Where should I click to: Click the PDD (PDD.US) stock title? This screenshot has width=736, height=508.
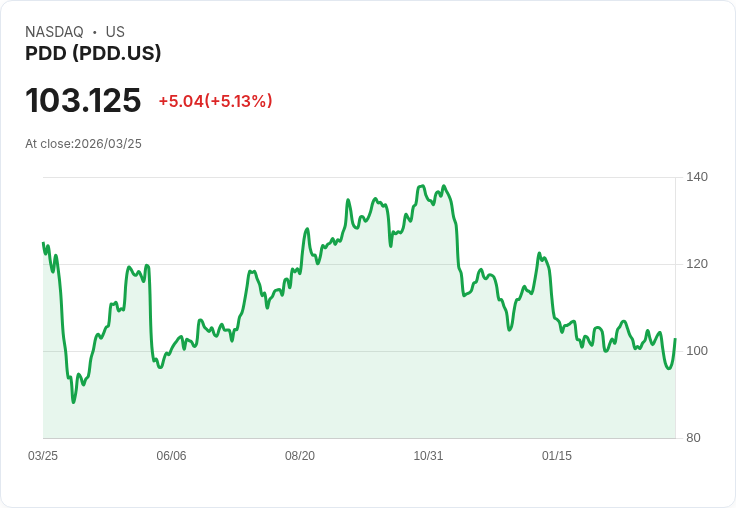(93, 53)
